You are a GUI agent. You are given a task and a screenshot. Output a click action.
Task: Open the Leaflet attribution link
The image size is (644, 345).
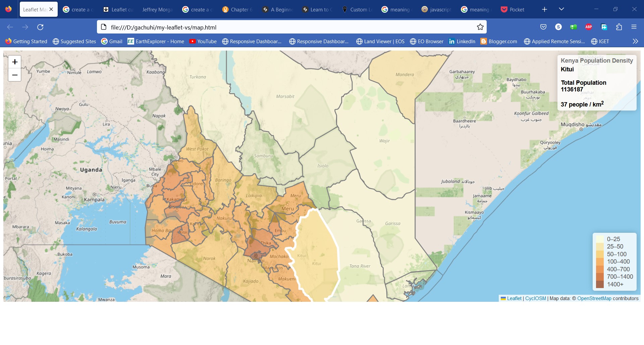click(514, 298)
